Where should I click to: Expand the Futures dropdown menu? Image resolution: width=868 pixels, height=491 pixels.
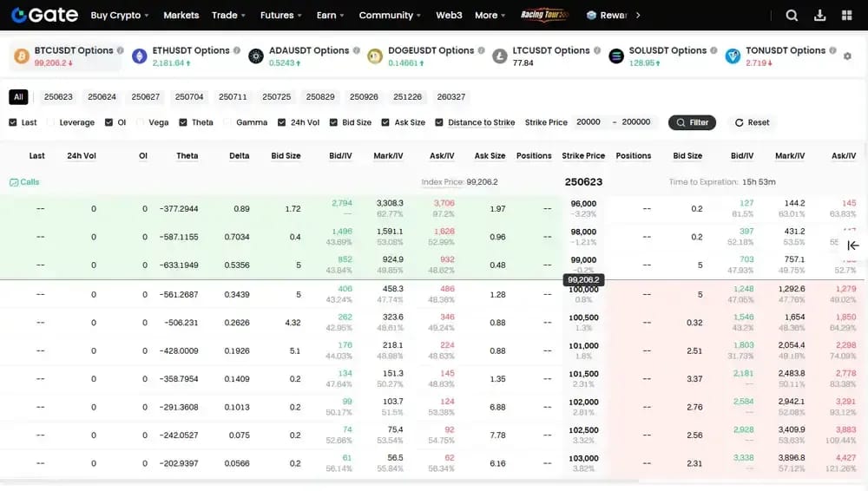coord(281,16)
